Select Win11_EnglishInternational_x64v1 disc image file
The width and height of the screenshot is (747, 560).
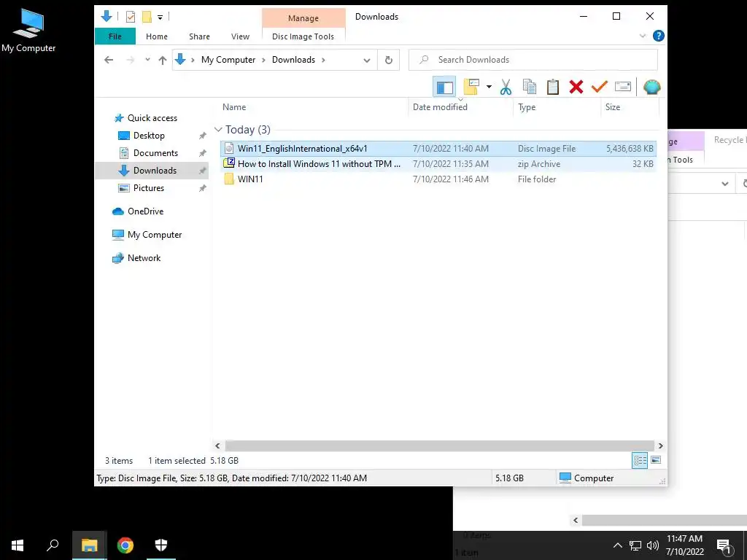click(x=438, y=149)
